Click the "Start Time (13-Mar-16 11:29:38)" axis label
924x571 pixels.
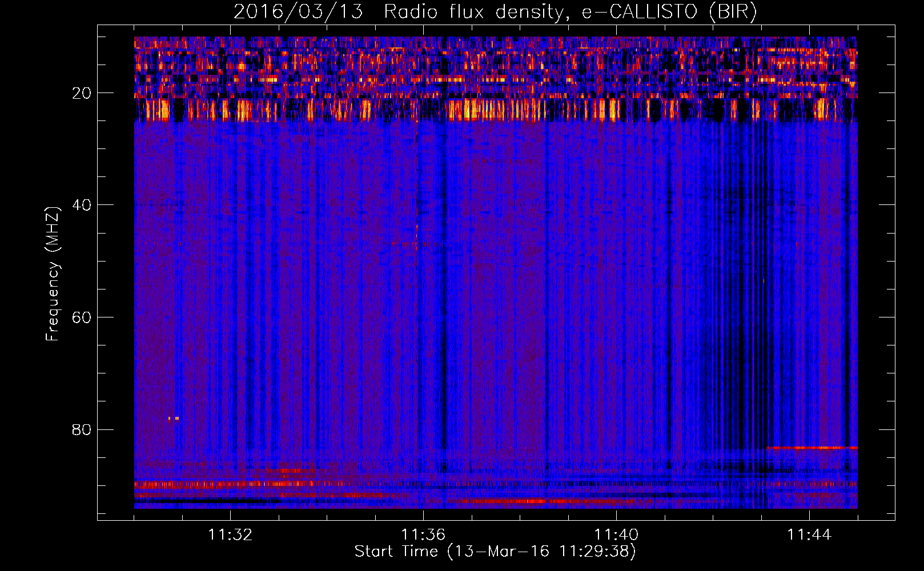coord(495,552)
